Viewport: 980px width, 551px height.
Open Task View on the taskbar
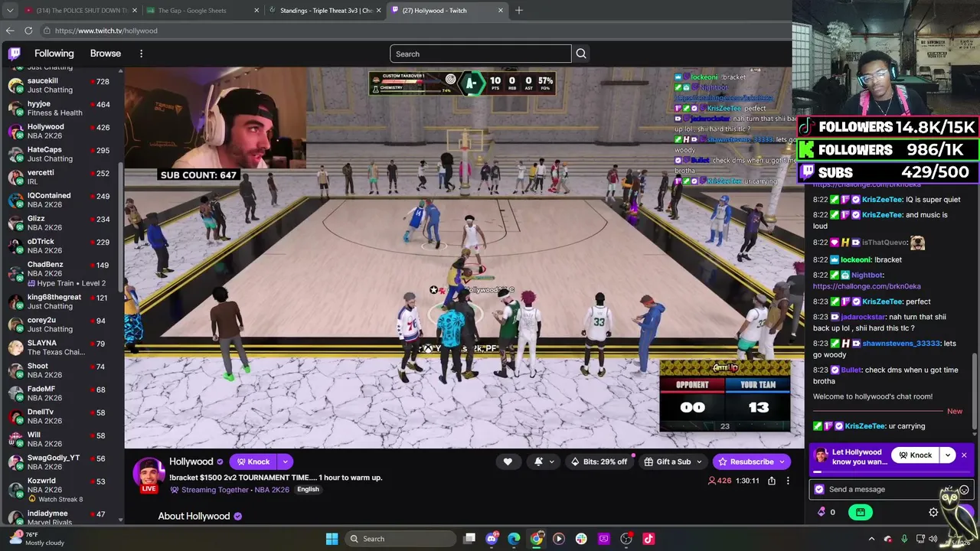coord(469,539)
